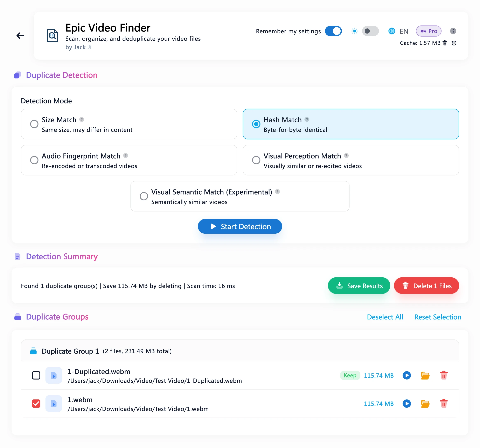
Task: Click the Keep badge on 1-Duplicated.webm
Action: click(350, 375)
